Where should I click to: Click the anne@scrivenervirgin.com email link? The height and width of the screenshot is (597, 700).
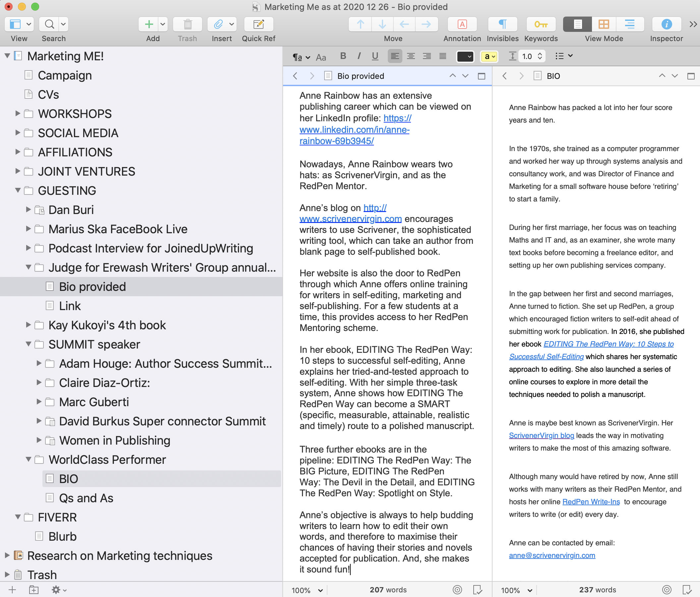coord(552,556)
